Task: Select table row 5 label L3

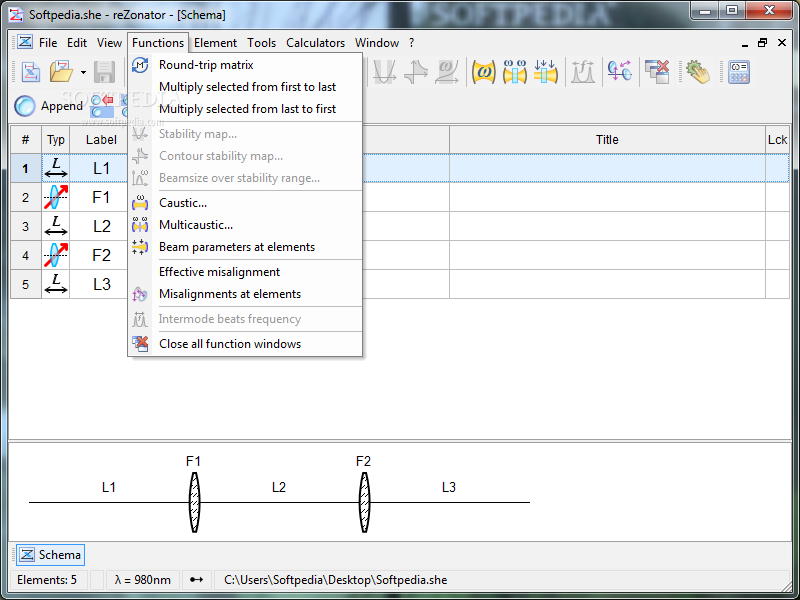Action: point(102,284)
